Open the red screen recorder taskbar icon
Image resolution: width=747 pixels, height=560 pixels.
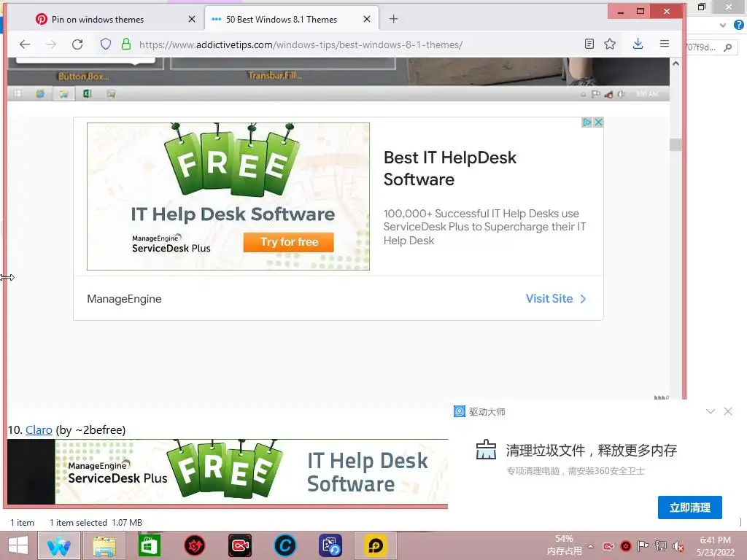click(239, 545)
